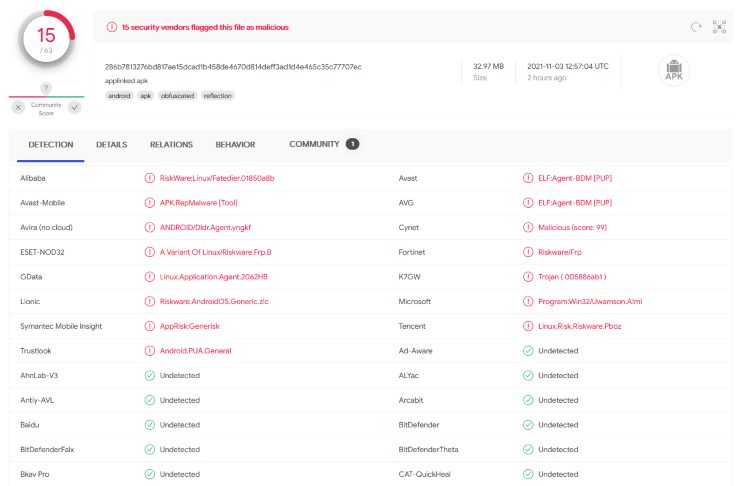Click the GData vendor name
Viewport: 750px width, 486px height.
click(x=31, y=276)
